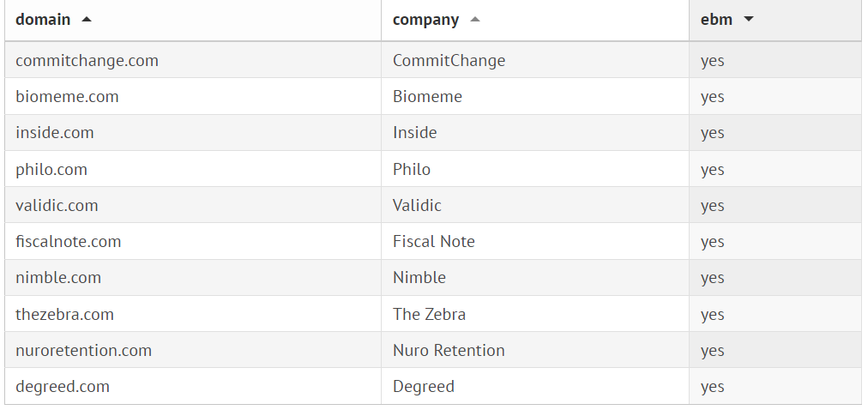Select The Zebra company cell
Image resolution: width=868 pixels, height=410 pixels.
coord(429,315)
